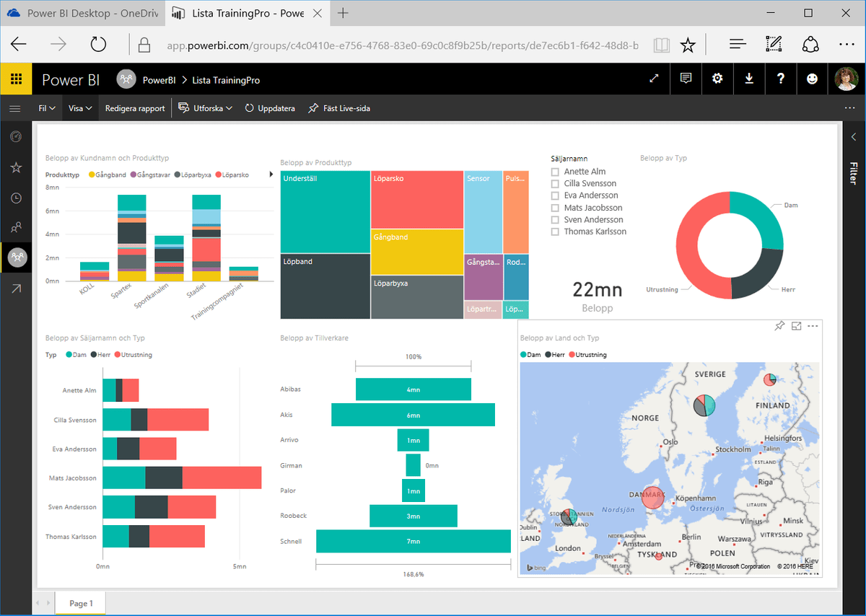The height and width of the screenshot is (616, 866).
Task: Click the download icon in header
Action: pos(749,79)
